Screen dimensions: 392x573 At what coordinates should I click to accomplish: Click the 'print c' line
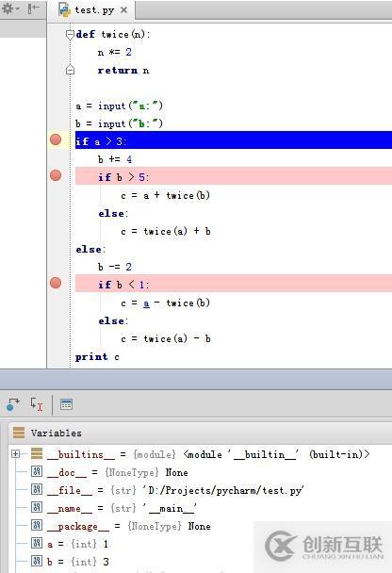coord(97,356)
